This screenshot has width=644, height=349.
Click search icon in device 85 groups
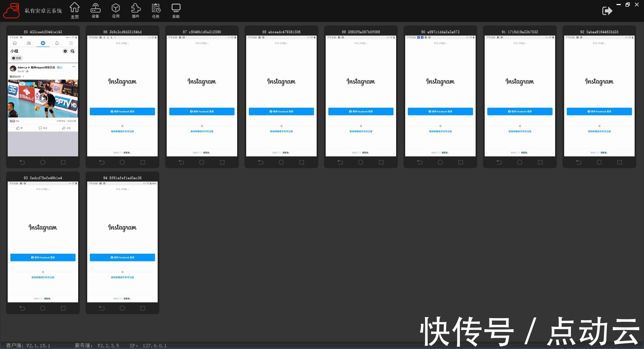(72, 51)
